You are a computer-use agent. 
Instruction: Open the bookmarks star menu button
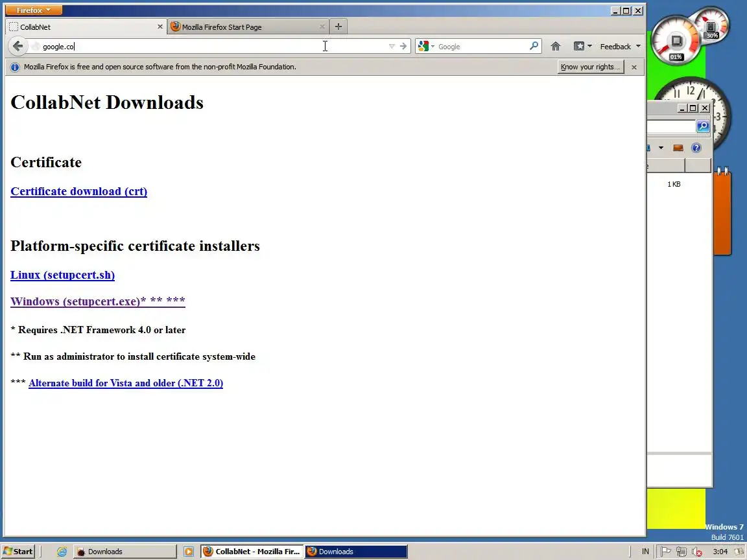pos(579,46)
